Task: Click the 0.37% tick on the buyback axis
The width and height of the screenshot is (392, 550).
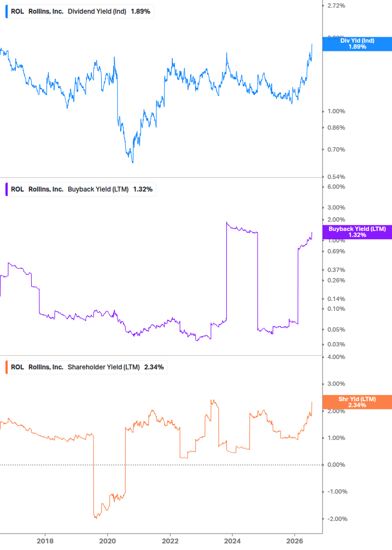Action: pos(336,270)
